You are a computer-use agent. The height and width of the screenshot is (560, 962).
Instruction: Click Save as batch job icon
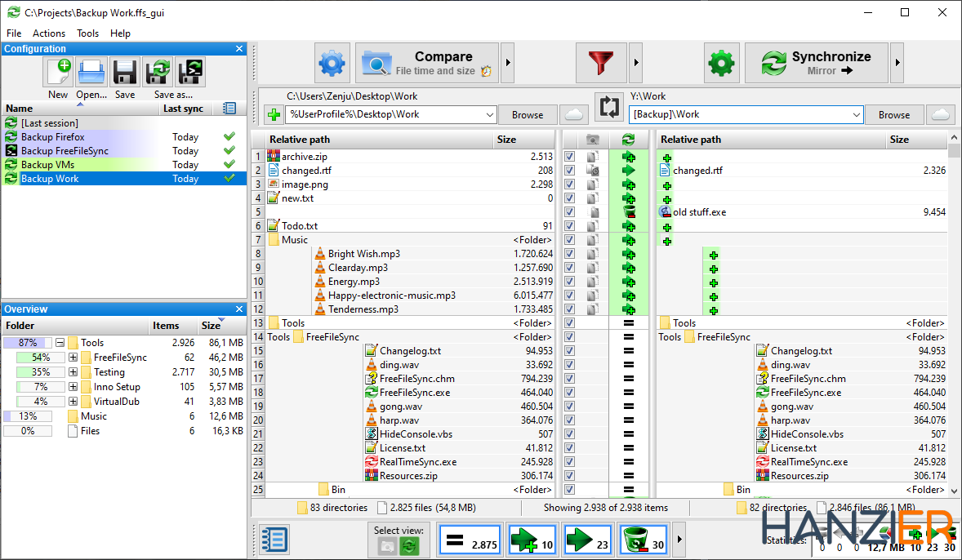click(191, 72)
